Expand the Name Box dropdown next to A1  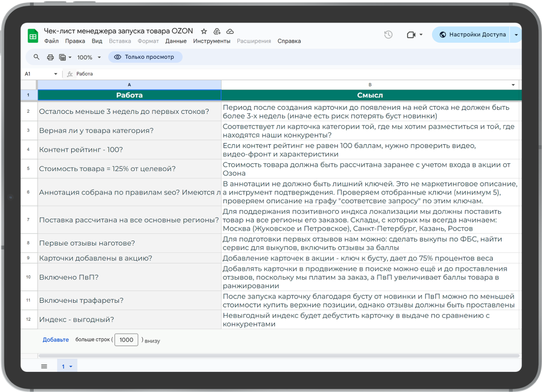[56, 74]
